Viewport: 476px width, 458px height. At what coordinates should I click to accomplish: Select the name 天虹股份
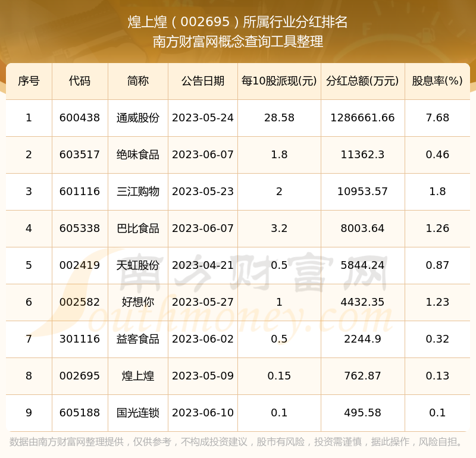[x=138, y=265]
